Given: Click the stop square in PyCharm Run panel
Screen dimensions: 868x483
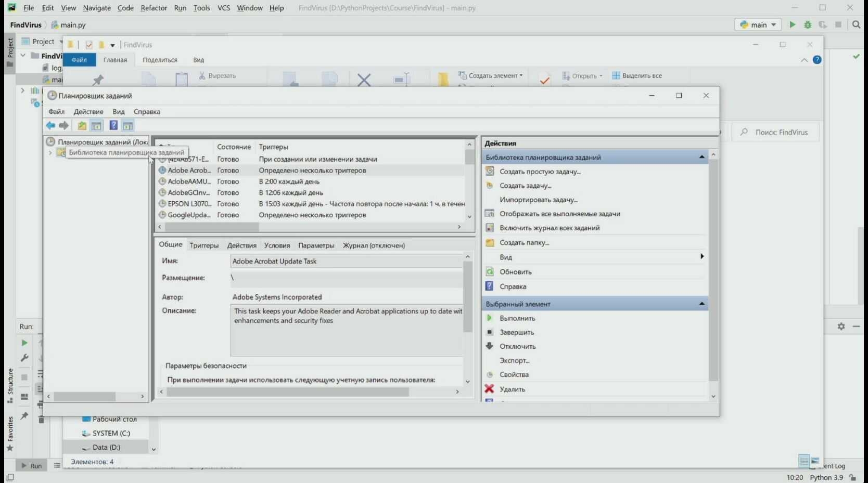Looking at the screenshot, I should [x=24, y=377].
